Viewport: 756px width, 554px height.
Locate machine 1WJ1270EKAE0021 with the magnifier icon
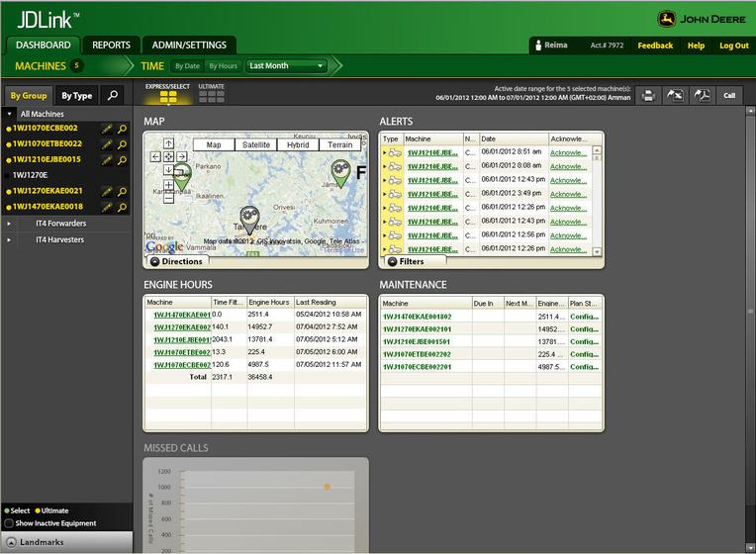123,191
